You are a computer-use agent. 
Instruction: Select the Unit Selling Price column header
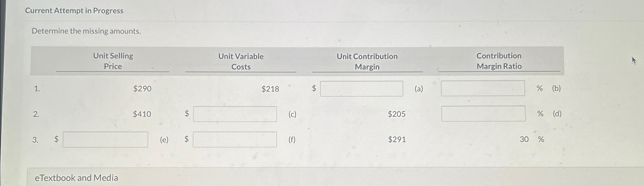[113, 61]
